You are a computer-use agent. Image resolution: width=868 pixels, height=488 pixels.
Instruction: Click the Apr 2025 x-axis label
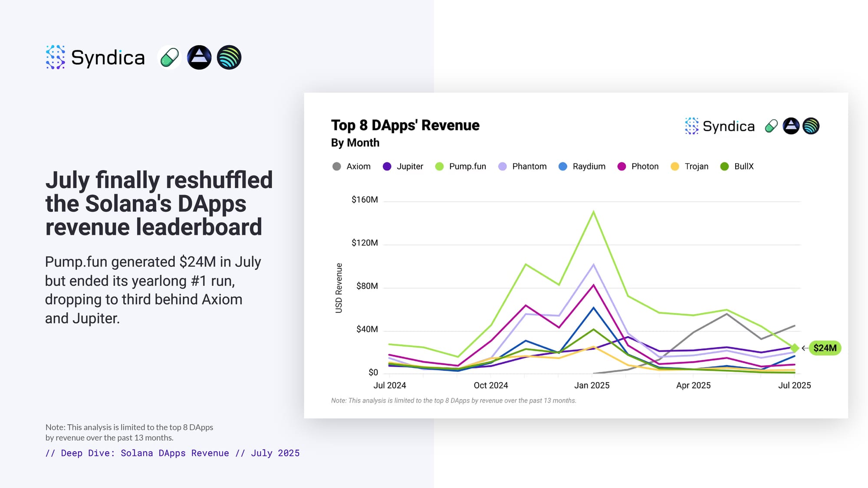click(694, 385)
